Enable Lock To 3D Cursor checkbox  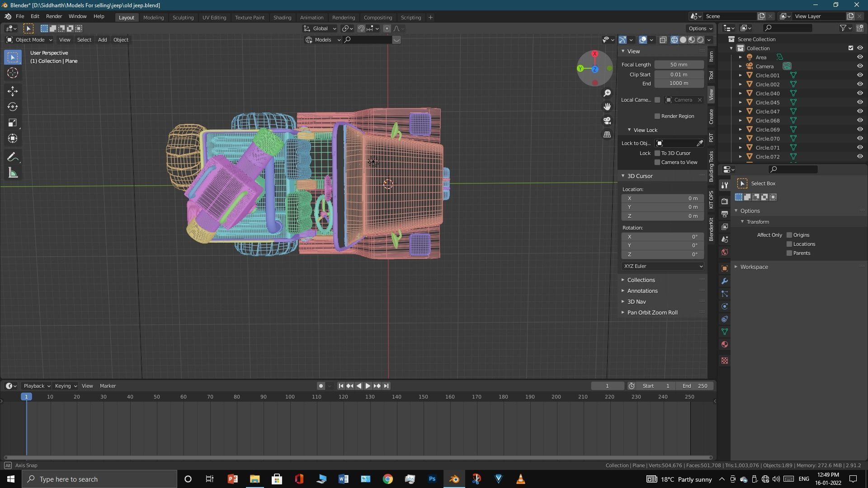[x=657, y=153]
